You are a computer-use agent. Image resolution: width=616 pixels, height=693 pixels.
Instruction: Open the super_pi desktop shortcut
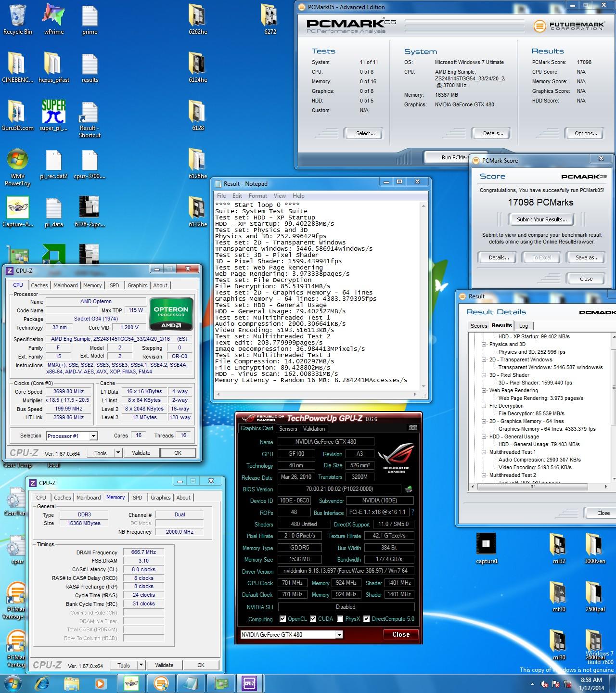pyautogui.click(x=54, y=115)
